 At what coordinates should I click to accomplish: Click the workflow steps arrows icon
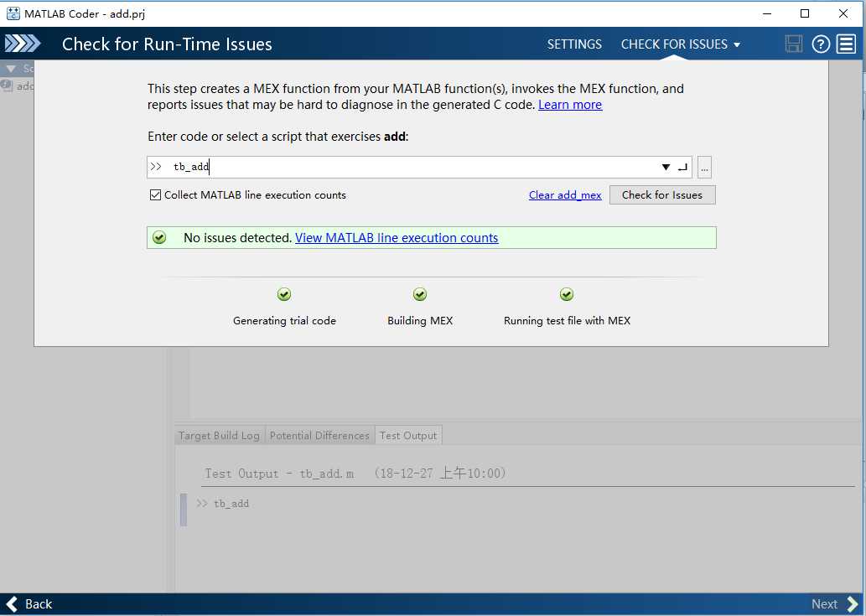click(x=23, y=44)
